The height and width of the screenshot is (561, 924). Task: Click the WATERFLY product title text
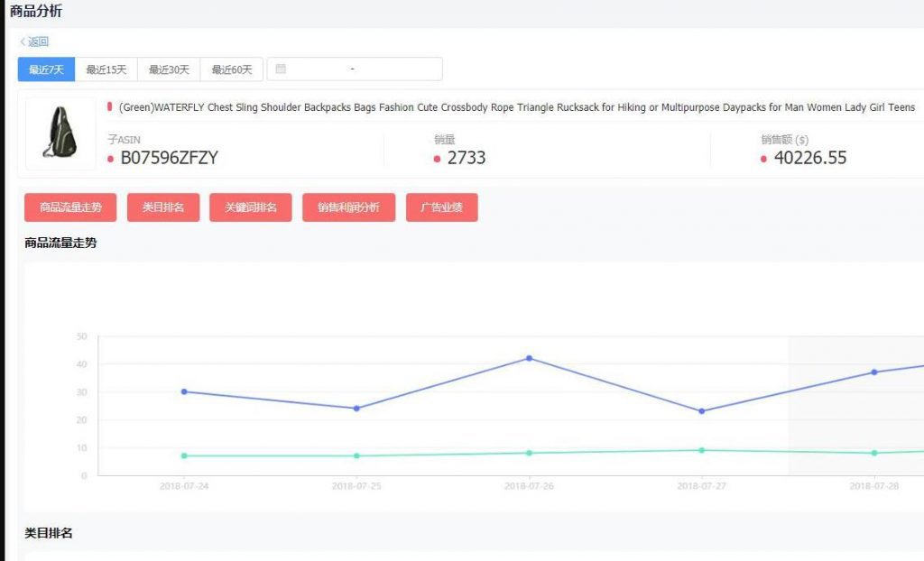(516, 107)
